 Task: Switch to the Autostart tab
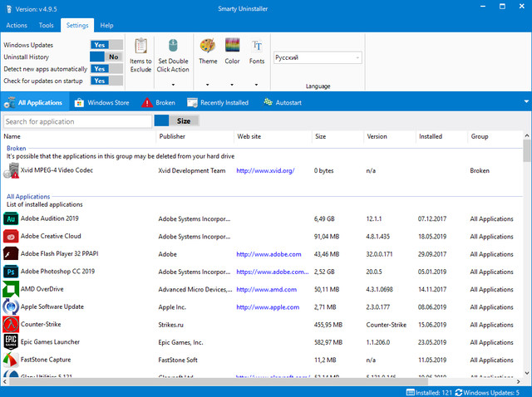283,102
